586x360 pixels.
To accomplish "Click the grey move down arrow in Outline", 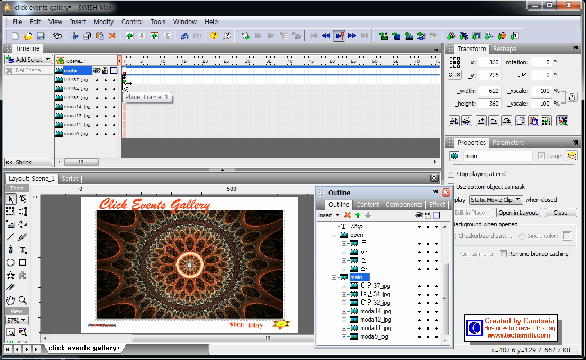I will [x=368, y=215].
